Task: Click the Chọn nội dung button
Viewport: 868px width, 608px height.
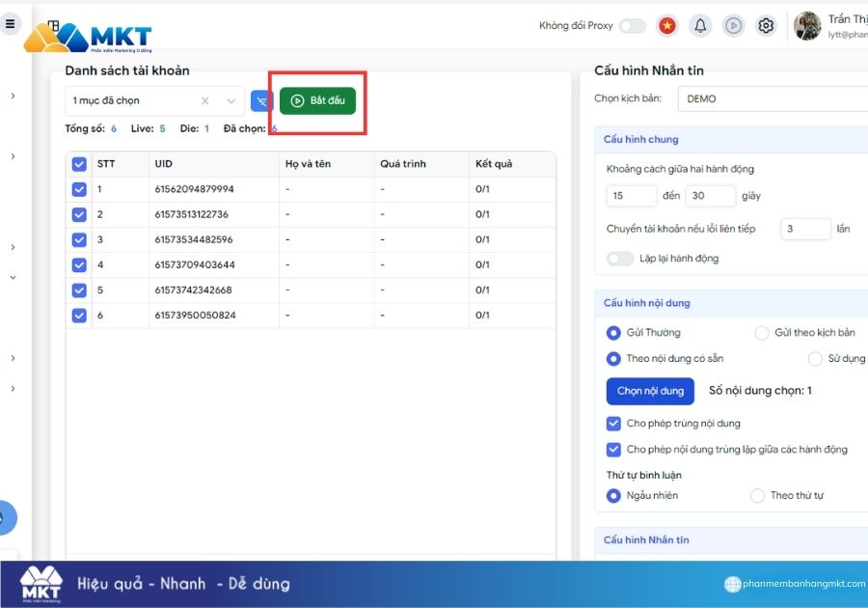Action: (x=649, y=391)
